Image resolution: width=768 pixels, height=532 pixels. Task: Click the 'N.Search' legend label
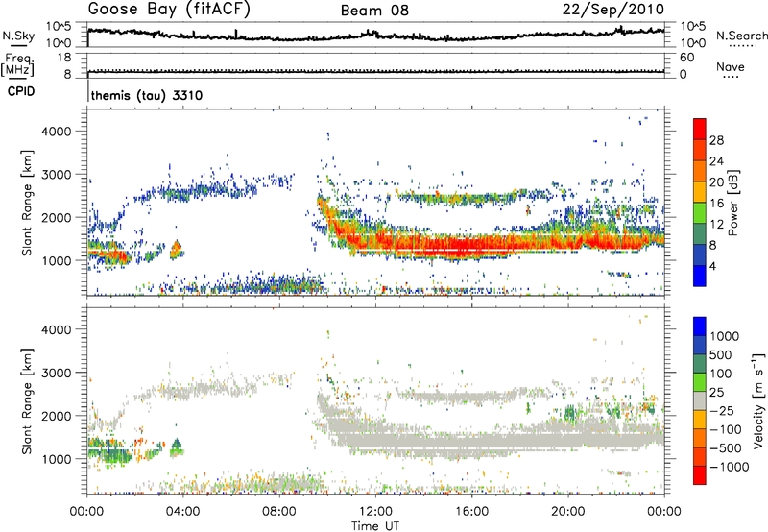pyautogui.click(x=742, y=36)
